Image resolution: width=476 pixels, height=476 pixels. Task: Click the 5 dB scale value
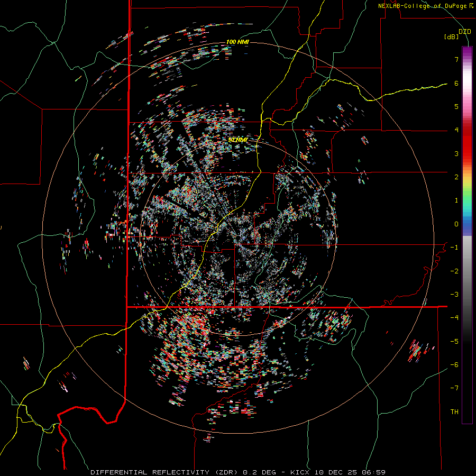(x=456, y=106)
